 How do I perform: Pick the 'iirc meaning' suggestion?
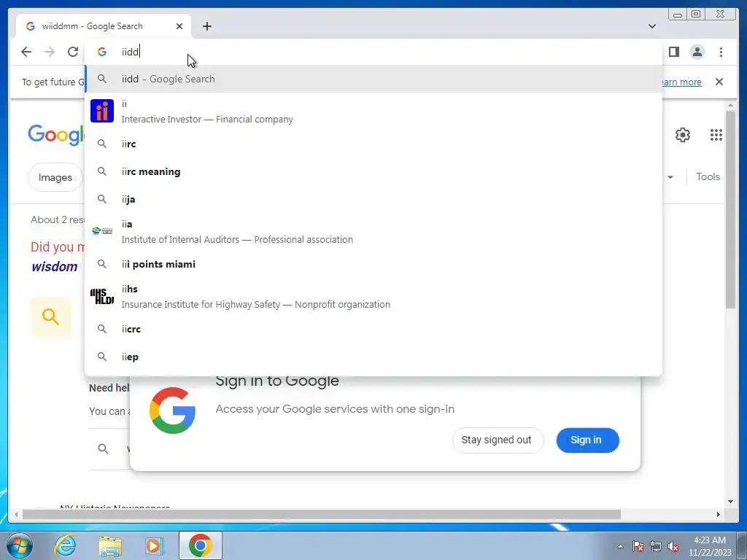pos(373,171)
